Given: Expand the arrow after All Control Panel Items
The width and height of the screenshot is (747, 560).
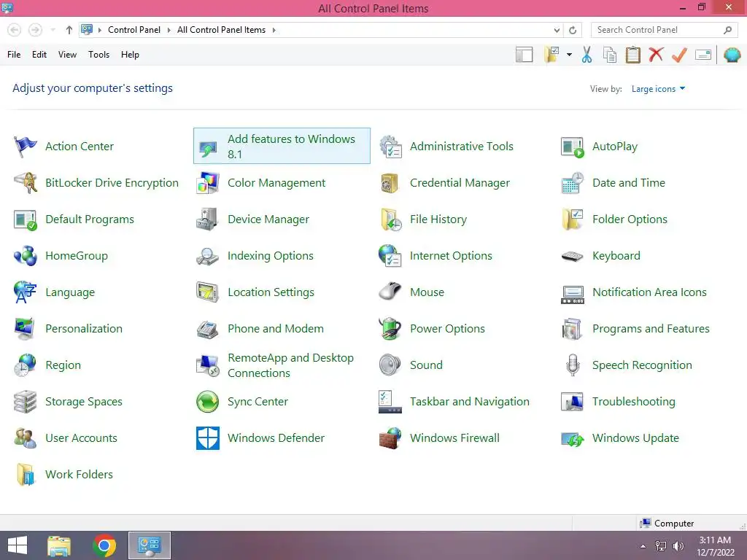Looking at the screenshot, I should [274, 30].
